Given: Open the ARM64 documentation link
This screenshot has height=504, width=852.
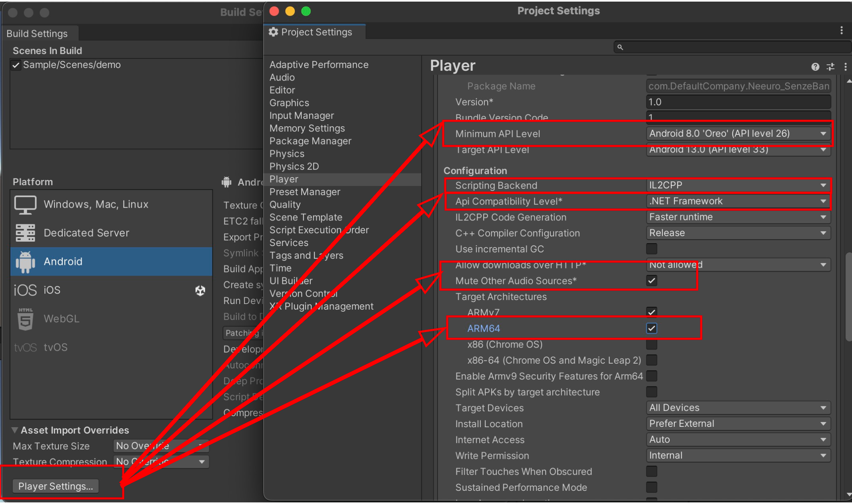Looking at the screenshot, I should pos(483,328).
